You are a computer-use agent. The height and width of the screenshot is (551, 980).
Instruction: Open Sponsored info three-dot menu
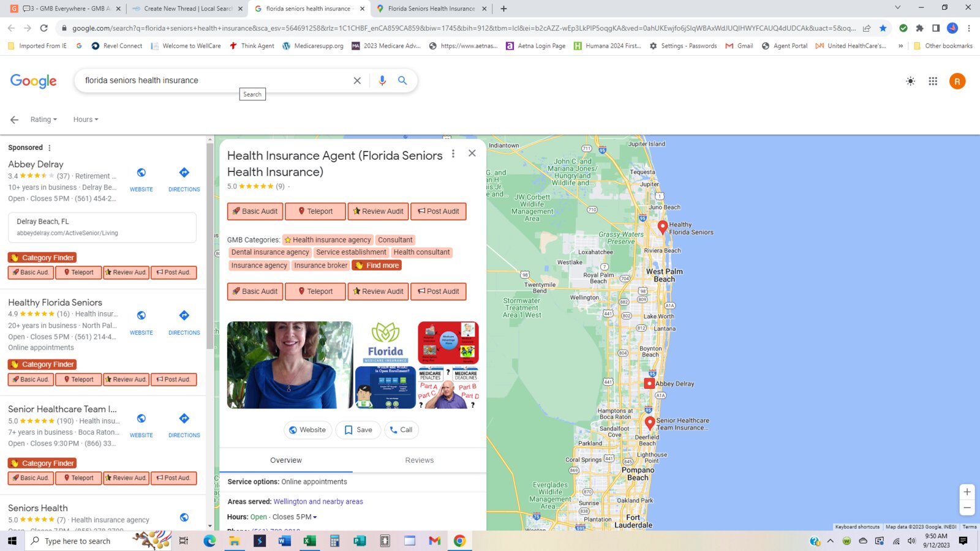(x=50, y=148)
